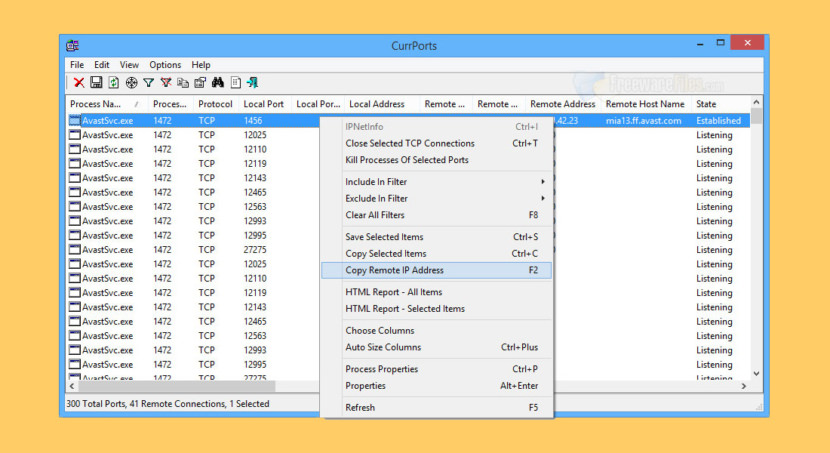Image resolution: width=830 pixels, height=453 pixels.
Task: Click Copy Selected Items in context menu
Action: click(x=437, y=253)
